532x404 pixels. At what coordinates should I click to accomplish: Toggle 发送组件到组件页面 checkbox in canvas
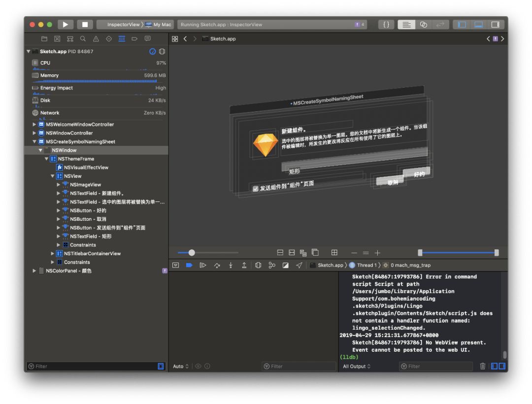pyautogui.click(x=256, y=189)
